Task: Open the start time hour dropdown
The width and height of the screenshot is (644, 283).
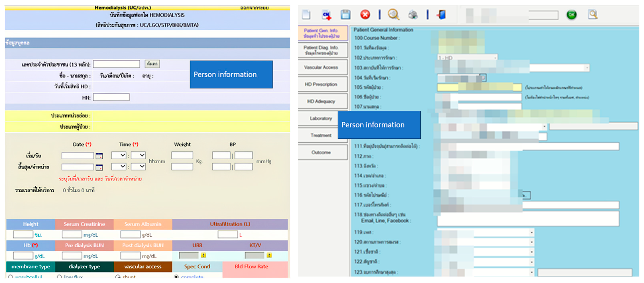Action: click(119, 155)
